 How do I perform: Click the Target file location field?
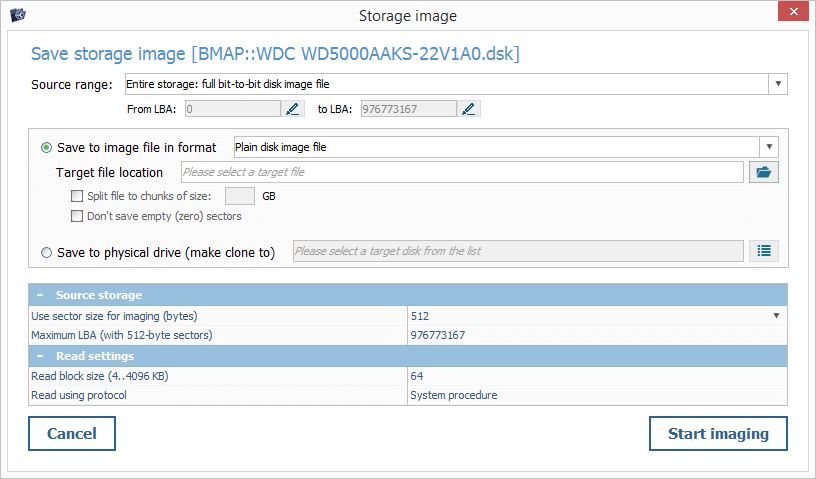[462, 172]
